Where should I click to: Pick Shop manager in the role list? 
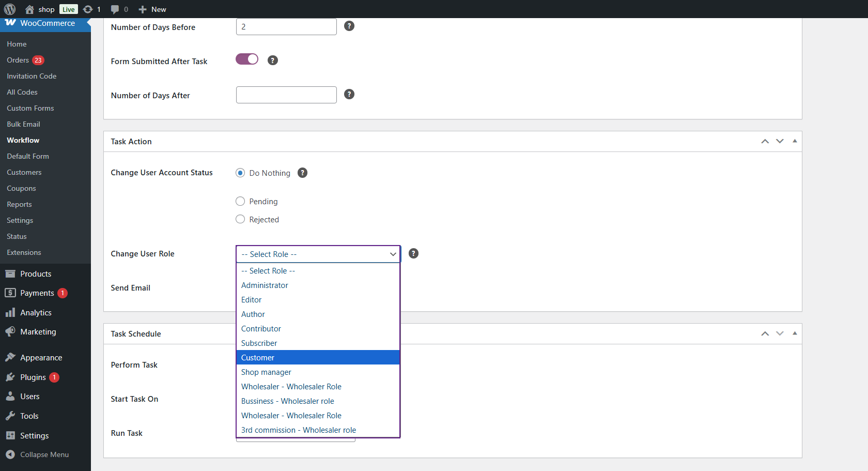[266, 372]
